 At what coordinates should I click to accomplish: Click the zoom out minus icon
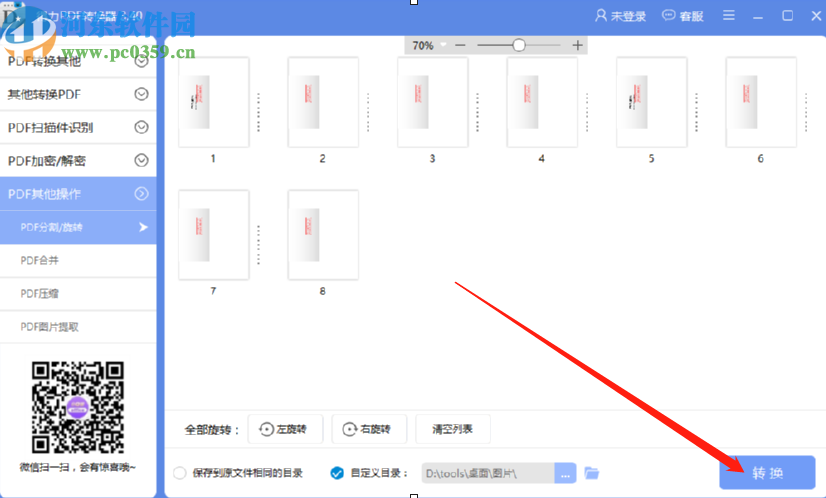pyautogui.click(x=460, y=45)
